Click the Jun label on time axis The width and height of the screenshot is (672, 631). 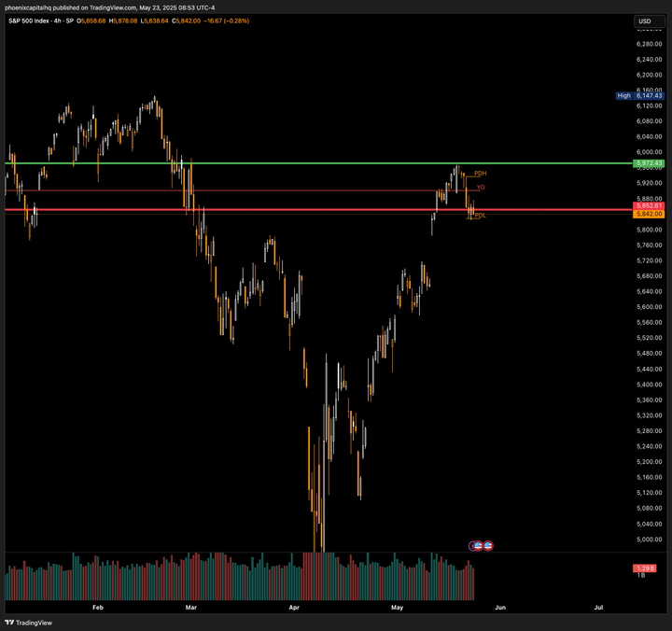(500, 607)
